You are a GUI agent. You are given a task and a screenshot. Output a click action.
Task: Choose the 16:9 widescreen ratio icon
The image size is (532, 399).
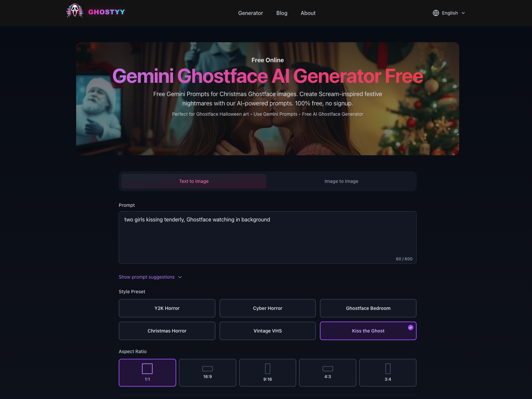tap(207, 369)
